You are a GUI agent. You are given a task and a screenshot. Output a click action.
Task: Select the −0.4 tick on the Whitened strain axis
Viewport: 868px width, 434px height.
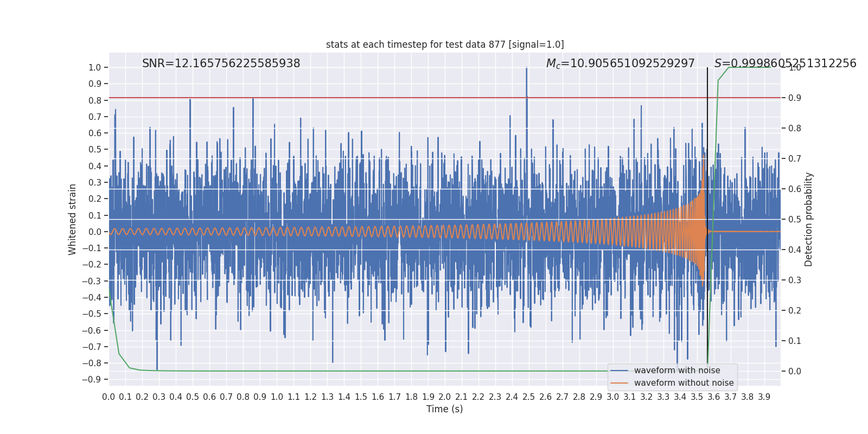92,297
